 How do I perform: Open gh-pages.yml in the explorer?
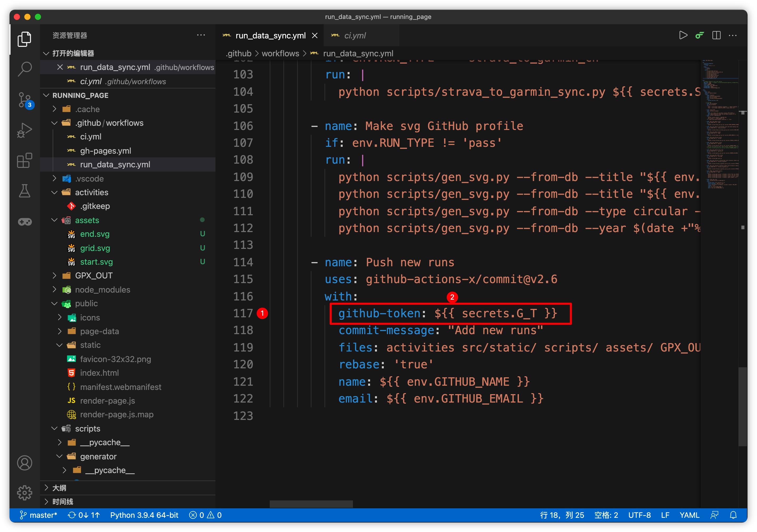coord(106,151)
